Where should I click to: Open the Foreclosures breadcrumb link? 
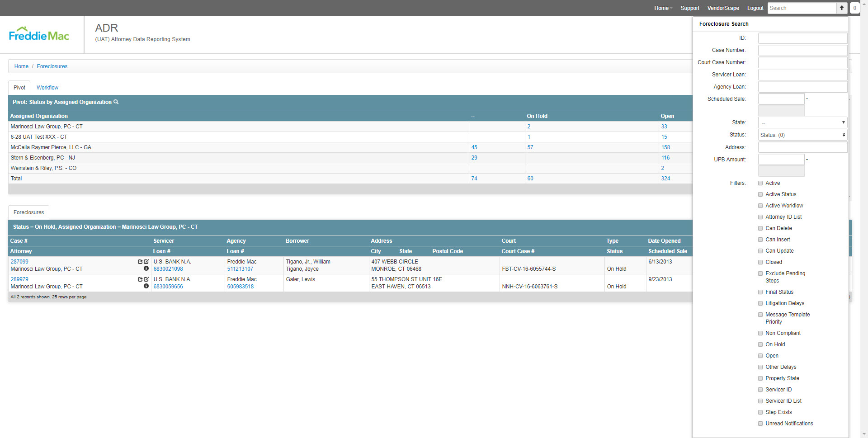click(x=52, y=66)
